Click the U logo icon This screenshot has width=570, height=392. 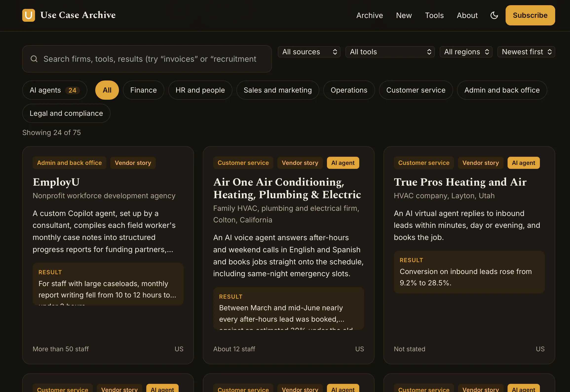(29, 15)
